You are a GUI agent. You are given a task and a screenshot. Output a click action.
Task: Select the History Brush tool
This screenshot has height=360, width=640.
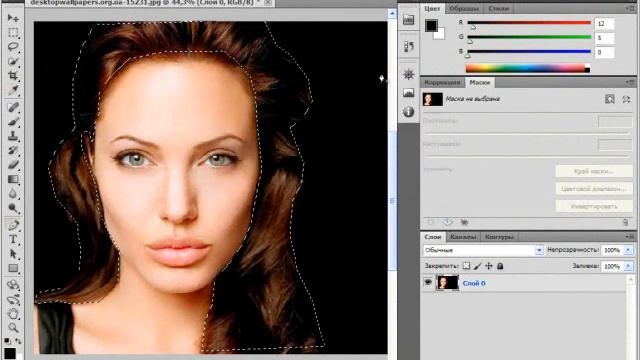tap(13, 151)
